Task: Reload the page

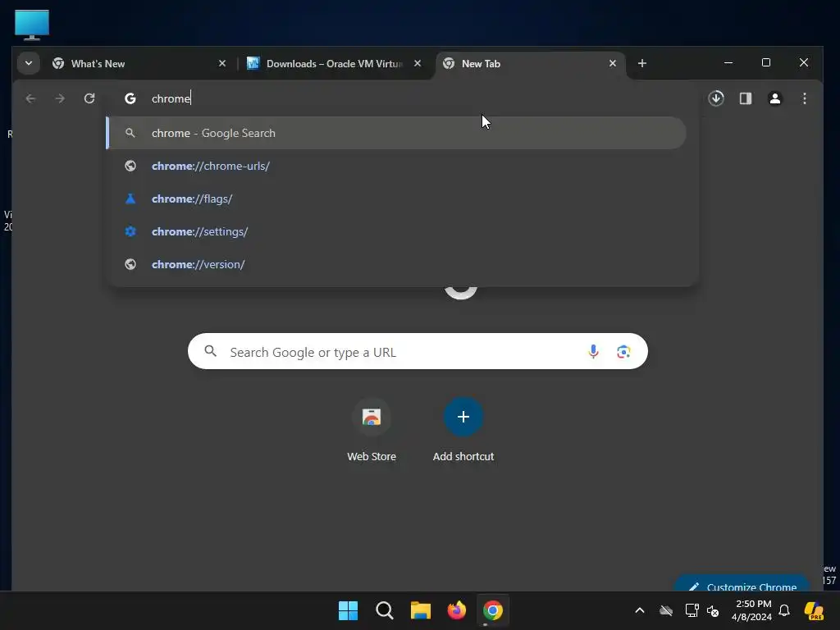Action: click(x=89, y=98)
